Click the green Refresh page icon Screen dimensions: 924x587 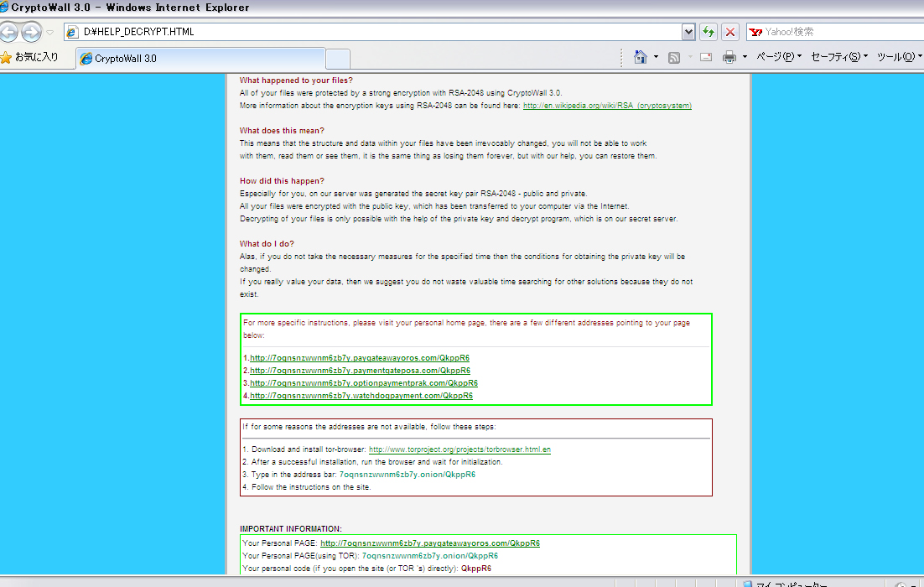pos(709,32)
